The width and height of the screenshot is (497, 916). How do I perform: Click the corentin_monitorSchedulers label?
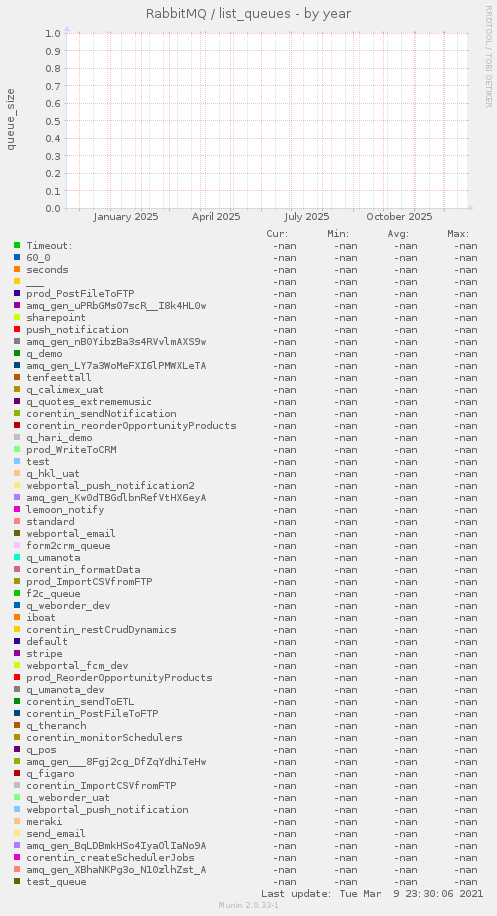[104, 737]
